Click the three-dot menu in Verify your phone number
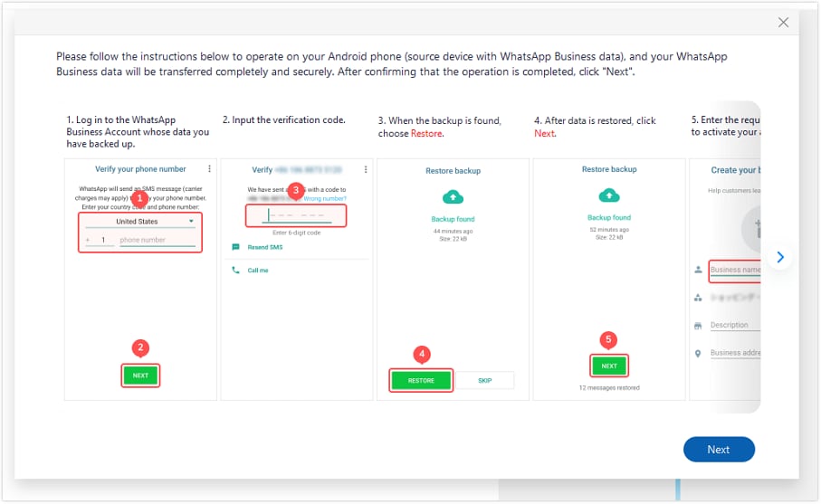Screen dimensions: 821x504 click(209, 168)
